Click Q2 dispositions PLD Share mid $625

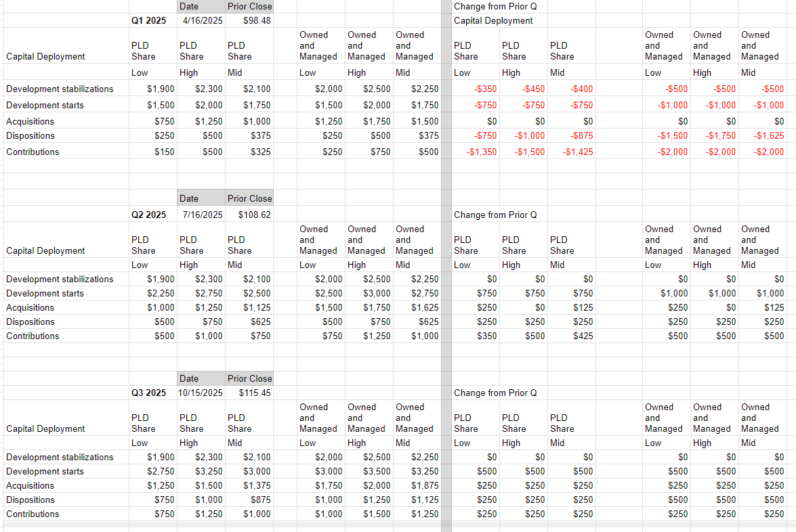tap(249, 322)
